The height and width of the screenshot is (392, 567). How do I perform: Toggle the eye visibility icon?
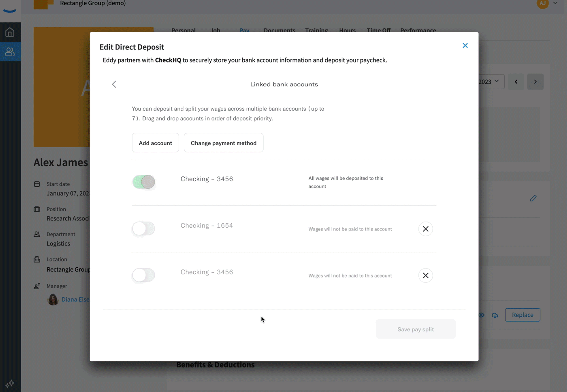click(481, 315)
